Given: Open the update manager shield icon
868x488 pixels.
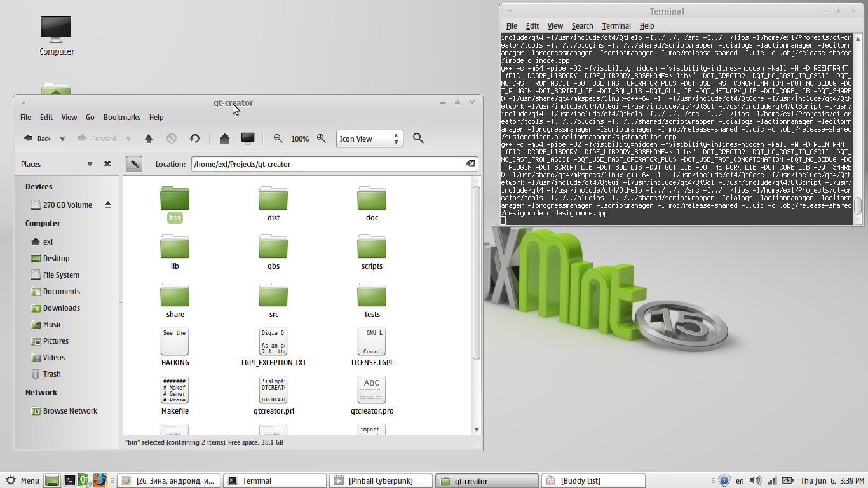Looking at the screenshot, I should 723,480.
